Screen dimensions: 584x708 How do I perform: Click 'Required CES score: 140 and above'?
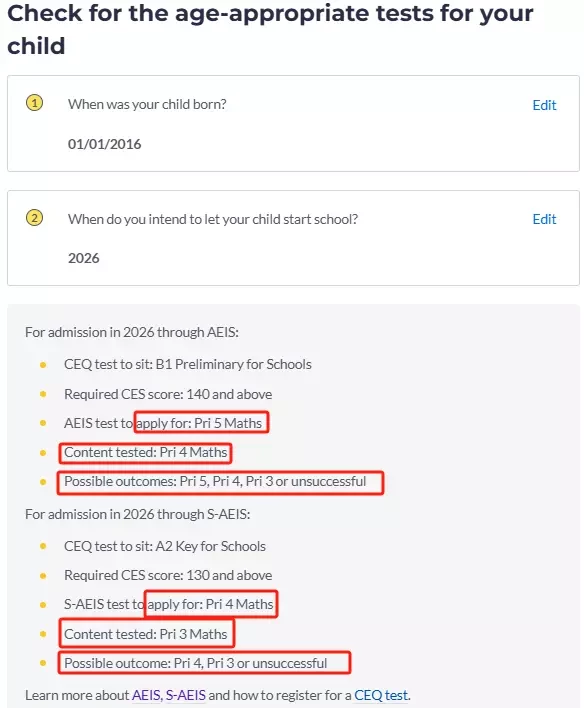[168, 394]
